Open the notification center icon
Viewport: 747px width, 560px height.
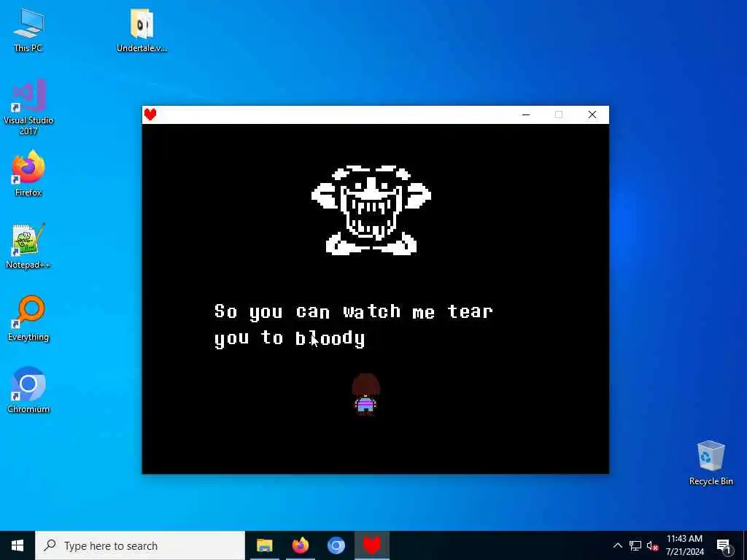[x=724, y=545]
